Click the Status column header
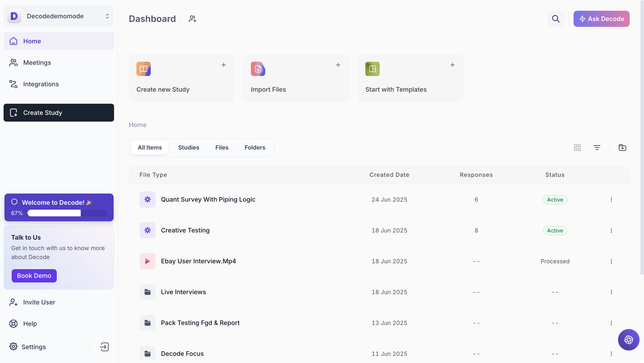The height and width of the screenshot is (363, 644). pos(555,175)
